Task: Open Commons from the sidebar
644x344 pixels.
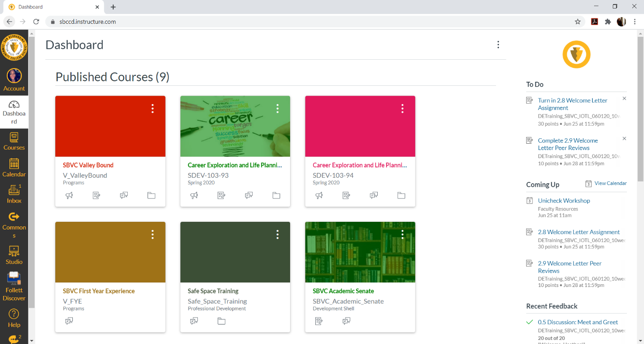Action: (x=14, y=225)
